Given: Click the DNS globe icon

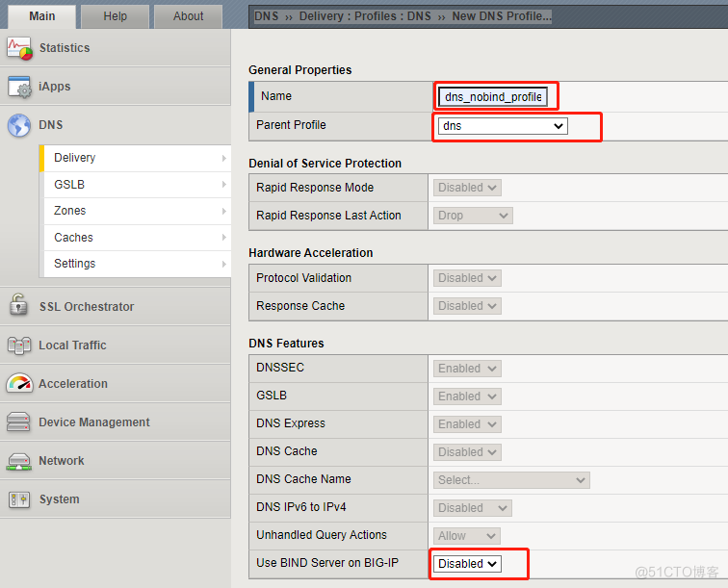Looking at the screenshot, I should (19, 125).
